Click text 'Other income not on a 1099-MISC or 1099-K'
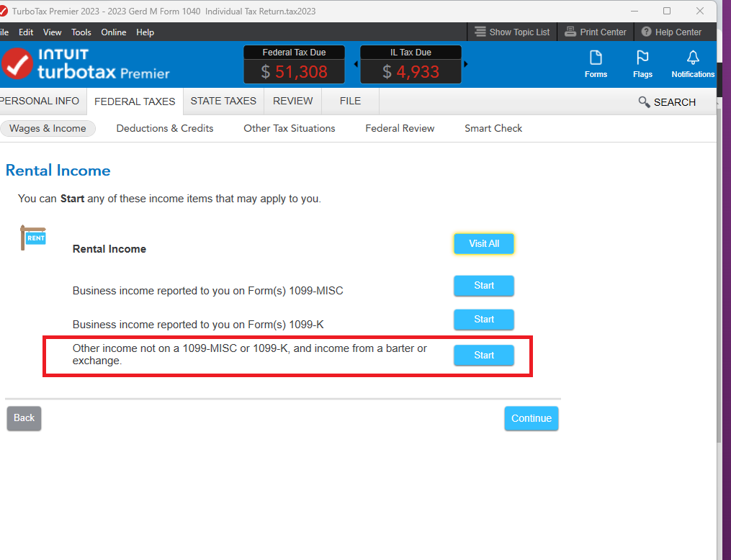Image resolution: width=731 pixels, height=560 pixels. 181,348
